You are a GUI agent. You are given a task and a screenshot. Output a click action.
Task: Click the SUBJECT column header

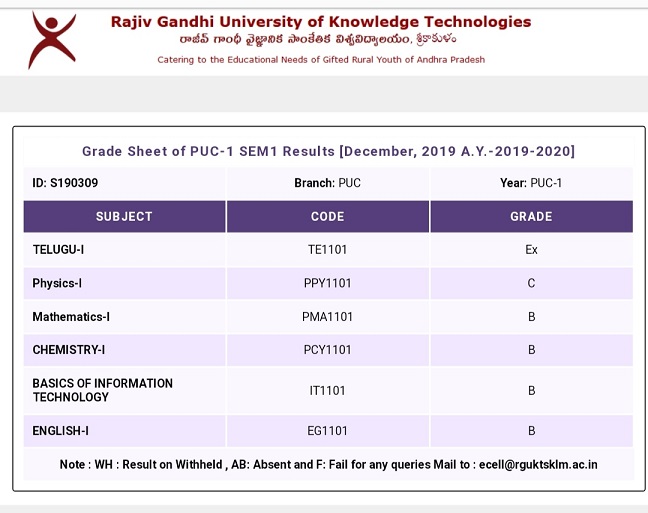124,217
